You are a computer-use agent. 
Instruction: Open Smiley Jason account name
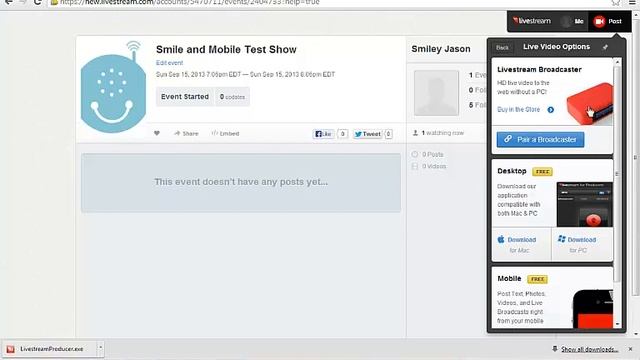point(441,49)
